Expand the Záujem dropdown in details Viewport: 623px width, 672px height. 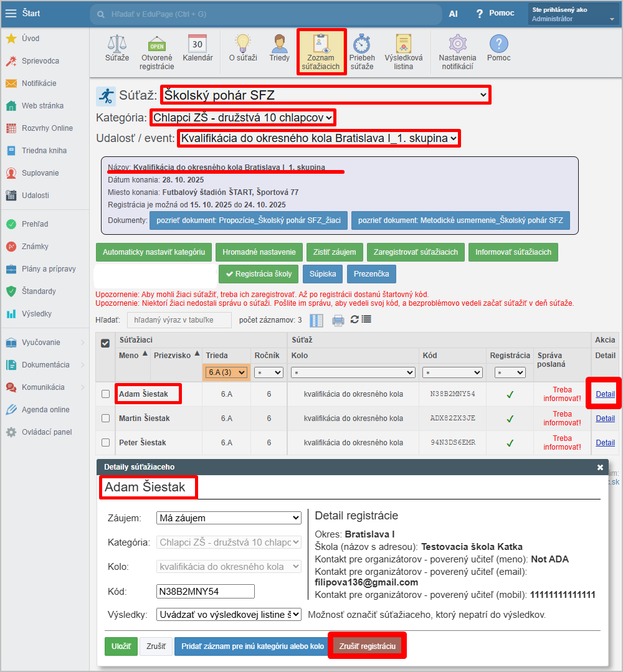[229, 518]
